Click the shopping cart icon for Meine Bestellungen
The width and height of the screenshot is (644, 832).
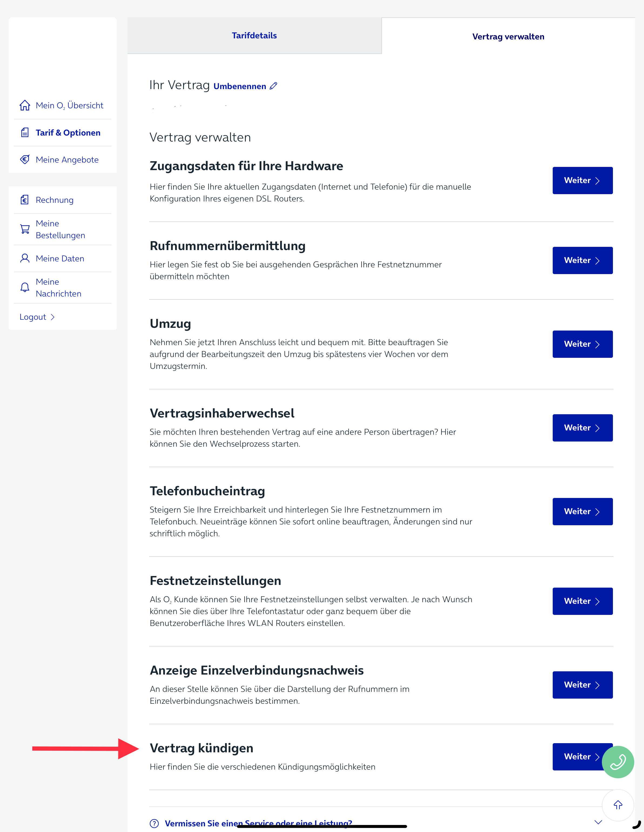(x=25, y=229)
